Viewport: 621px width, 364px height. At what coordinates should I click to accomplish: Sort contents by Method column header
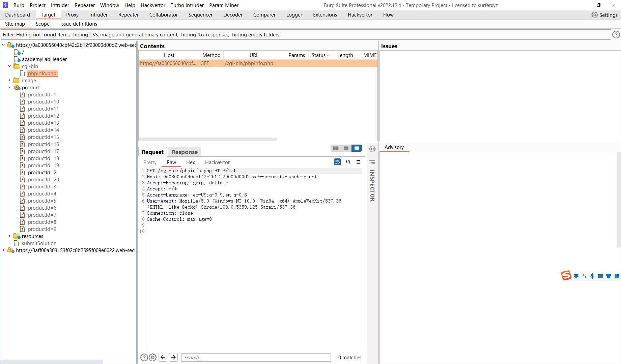(x=211, y=55)
